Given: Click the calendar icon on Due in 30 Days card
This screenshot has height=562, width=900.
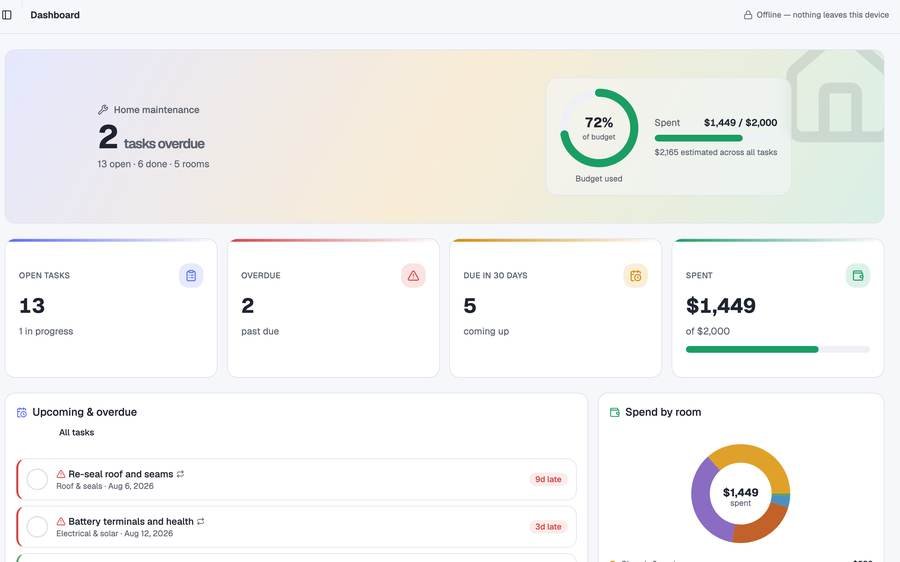Looking at the screenshot, I should [635, 276].
